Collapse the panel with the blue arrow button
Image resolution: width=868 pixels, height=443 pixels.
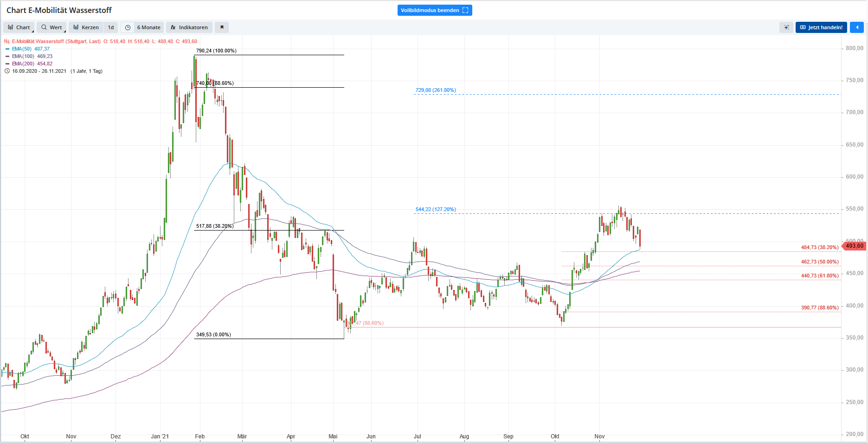[856, 27]
